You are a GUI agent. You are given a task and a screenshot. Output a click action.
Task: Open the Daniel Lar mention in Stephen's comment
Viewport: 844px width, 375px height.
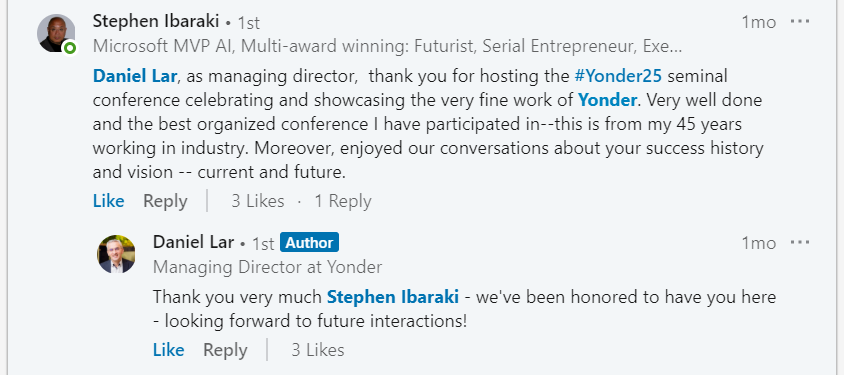coord(135,76)
